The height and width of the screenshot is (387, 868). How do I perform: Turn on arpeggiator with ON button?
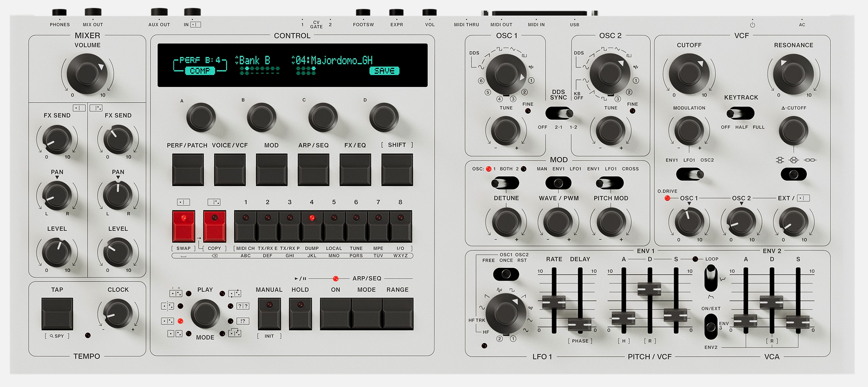(x=335, y=314)
